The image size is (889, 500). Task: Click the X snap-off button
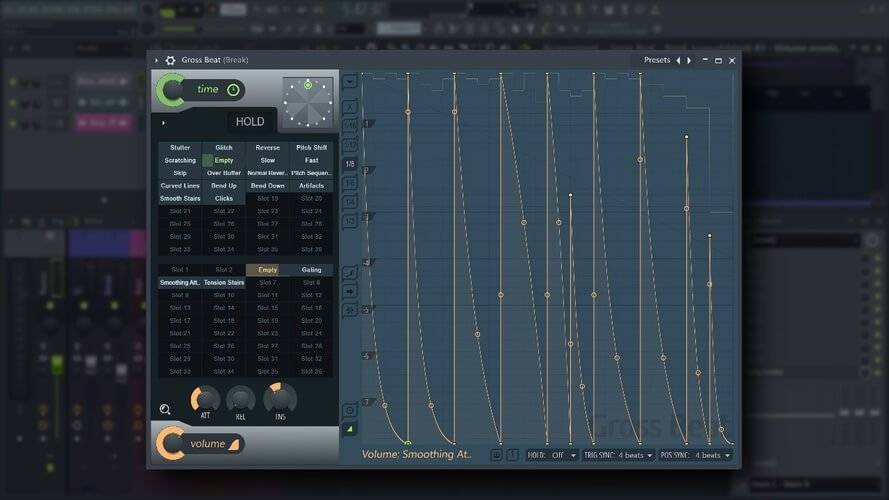point(350,107)
